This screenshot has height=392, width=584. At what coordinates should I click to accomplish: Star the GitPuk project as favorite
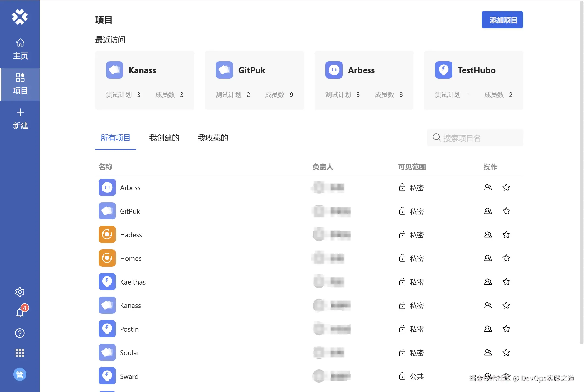(506, 211)
